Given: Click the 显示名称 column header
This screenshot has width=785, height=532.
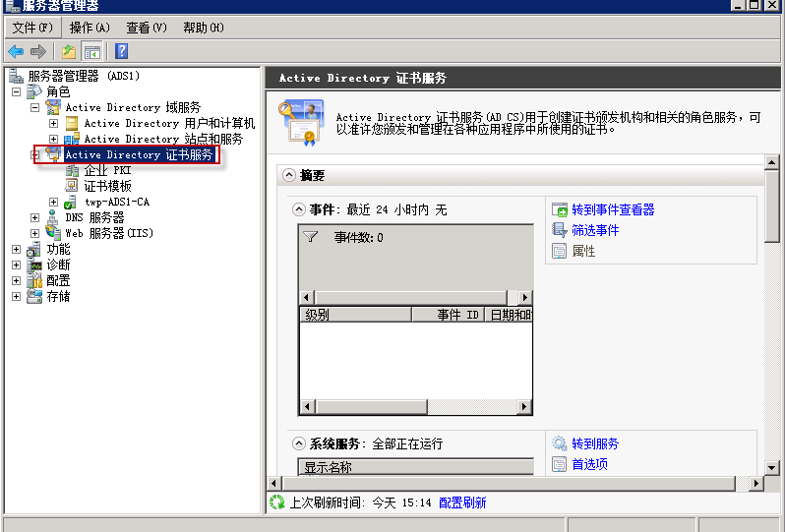Looking at the screenshot, I should 415,467.
